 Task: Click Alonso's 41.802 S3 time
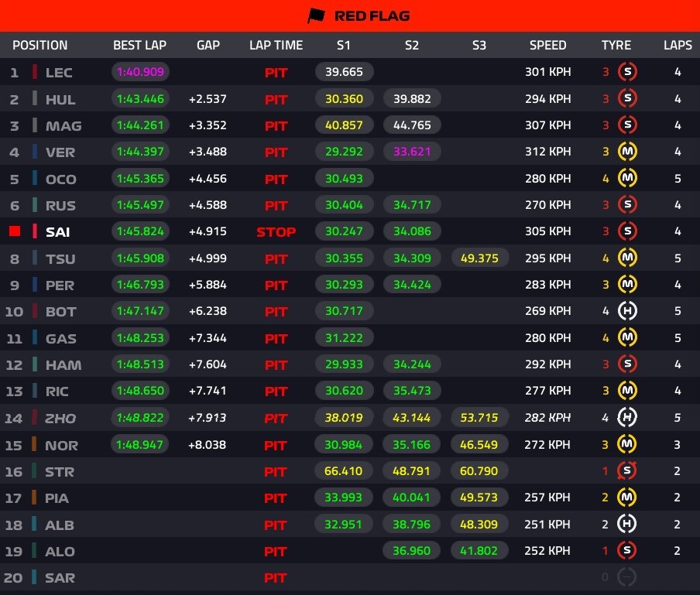click(479, 551)
